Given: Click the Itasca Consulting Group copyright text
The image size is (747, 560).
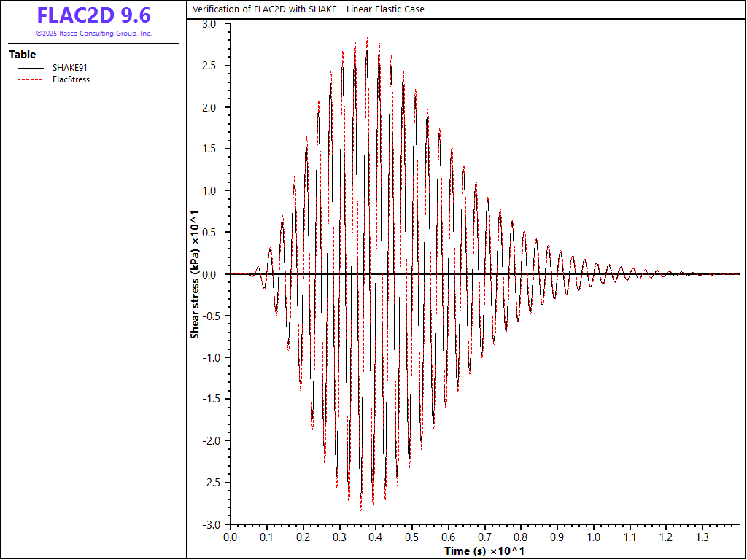Looking at the screenshot, I should coord(94,34).
